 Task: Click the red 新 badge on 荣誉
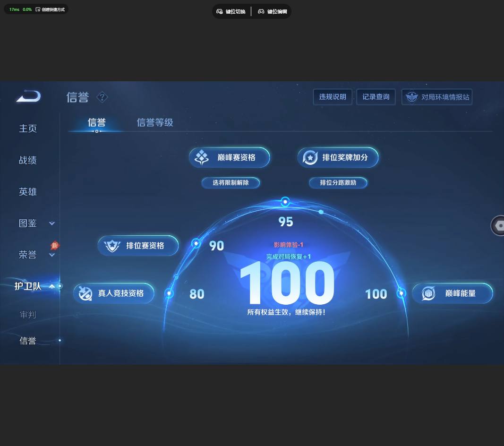[55, 246]
